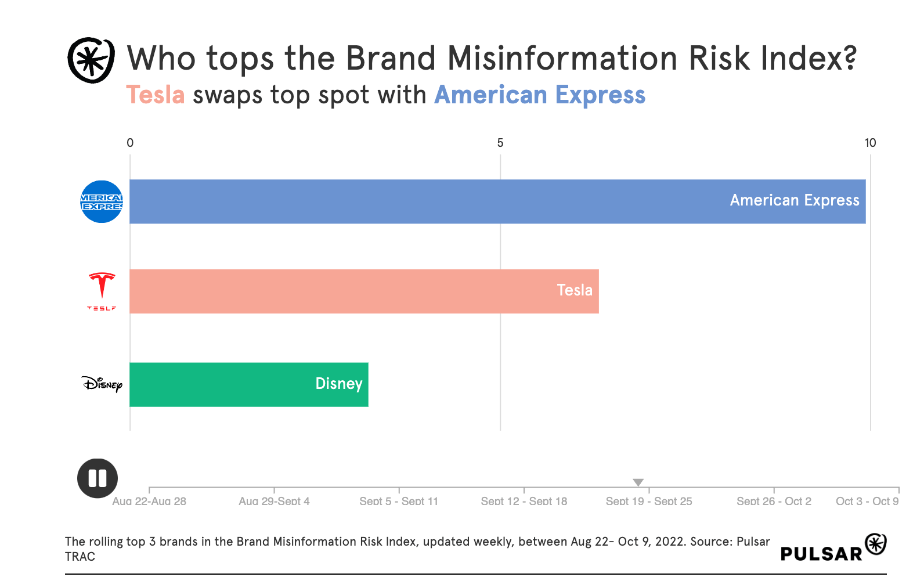Click the chart title heading
Image resolution: width=924 pixels, height=577 pixels.
492,58
